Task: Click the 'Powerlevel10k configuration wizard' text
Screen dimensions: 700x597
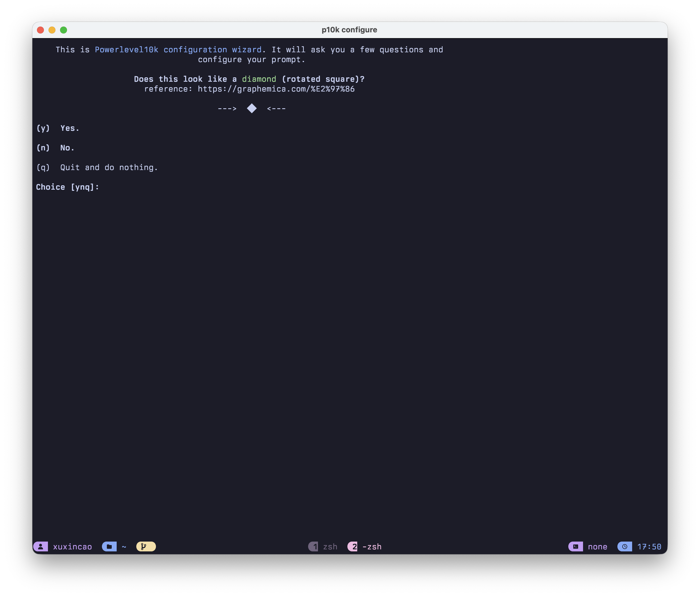Action: coord(178,50)
